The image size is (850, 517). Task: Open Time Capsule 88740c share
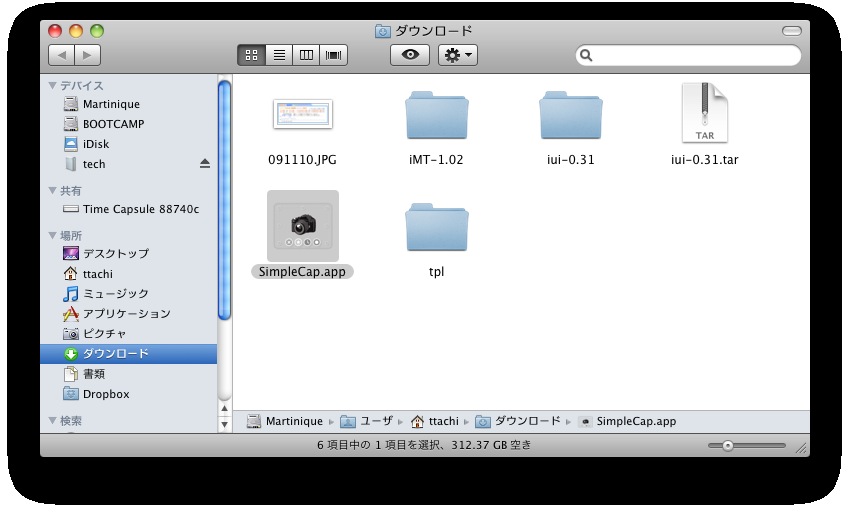point(128,209)
